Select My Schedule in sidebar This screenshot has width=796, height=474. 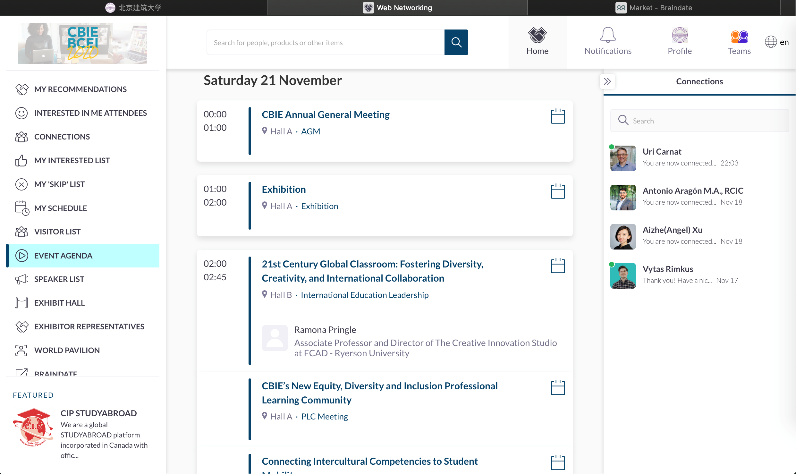(x=60, y=208)
